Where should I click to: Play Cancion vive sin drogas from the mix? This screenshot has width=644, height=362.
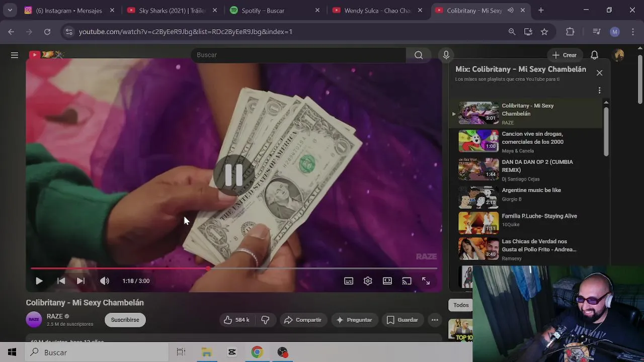pyautogui.click(x=526, y=142)
